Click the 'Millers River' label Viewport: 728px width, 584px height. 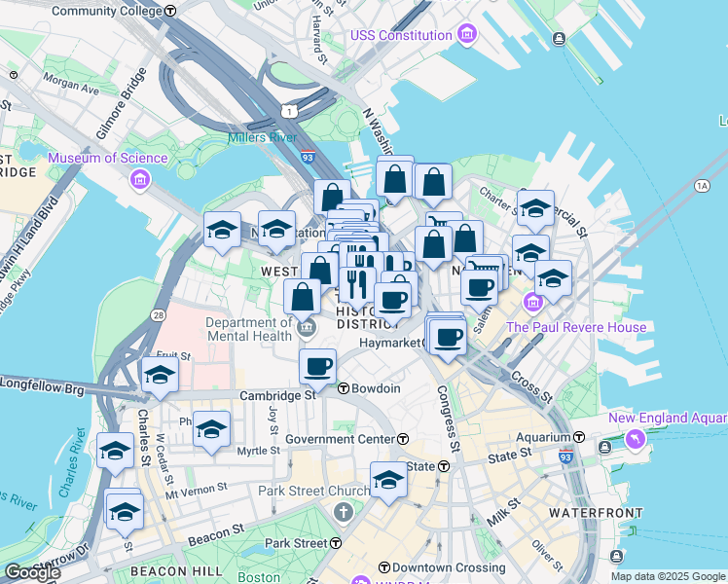[263, 137]
